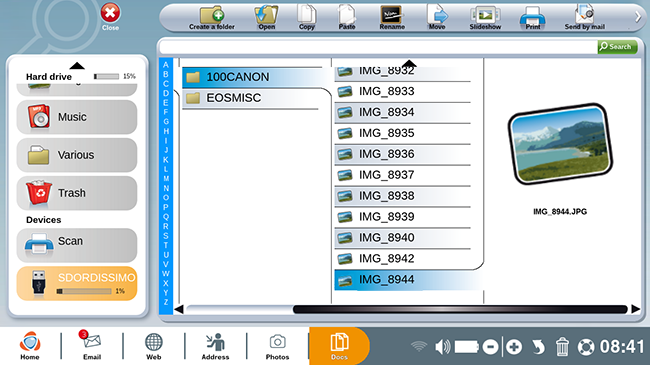Focus the search input field
Screen dimensions: 650x365
378,47
